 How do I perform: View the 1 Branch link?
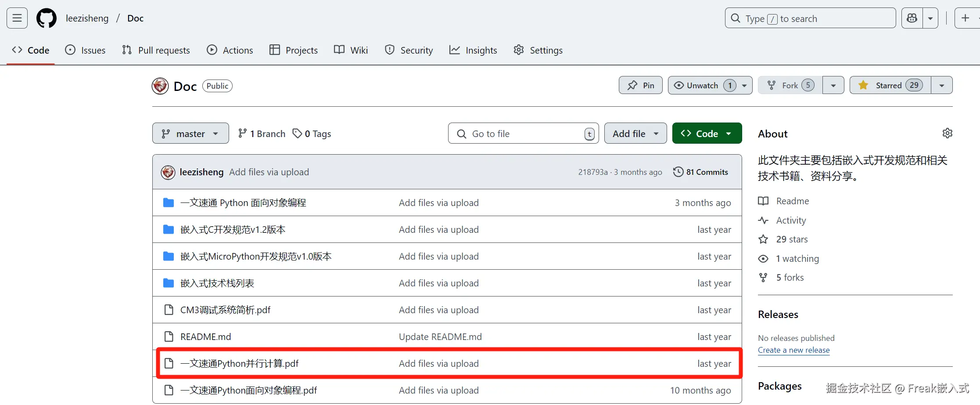click(262, 134)
